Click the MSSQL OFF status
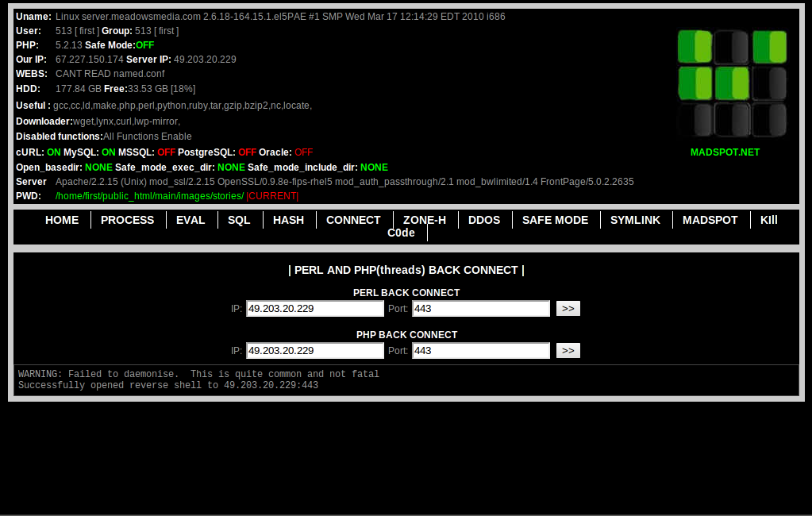The image size is (812, 516). 166,152
